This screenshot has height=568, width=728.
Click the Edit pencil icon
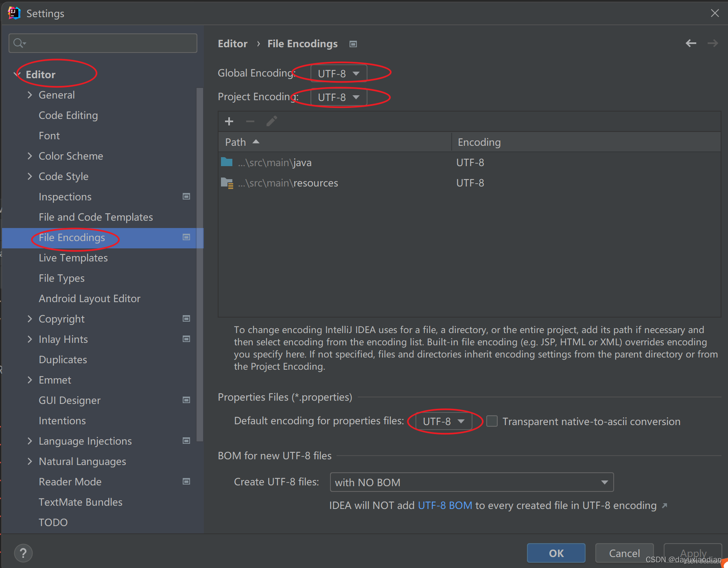point(271,121)
